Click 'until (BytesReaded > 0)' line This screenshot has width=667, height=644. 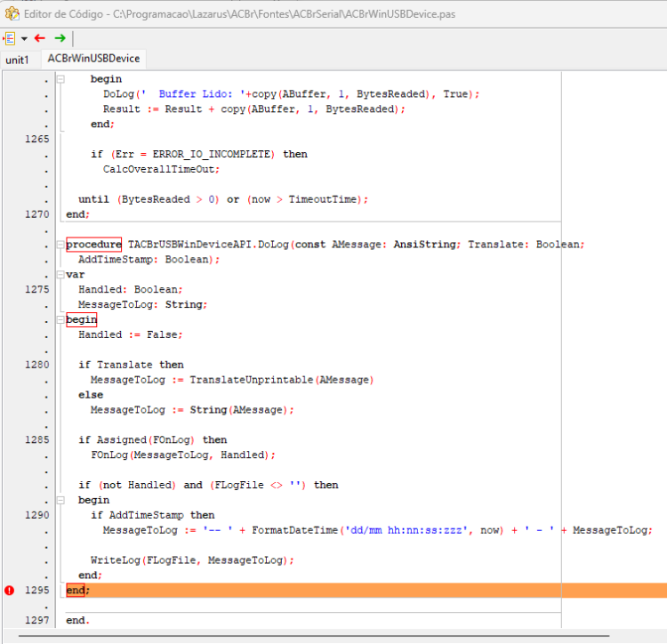pyautogui.click(x=223, y=199)
